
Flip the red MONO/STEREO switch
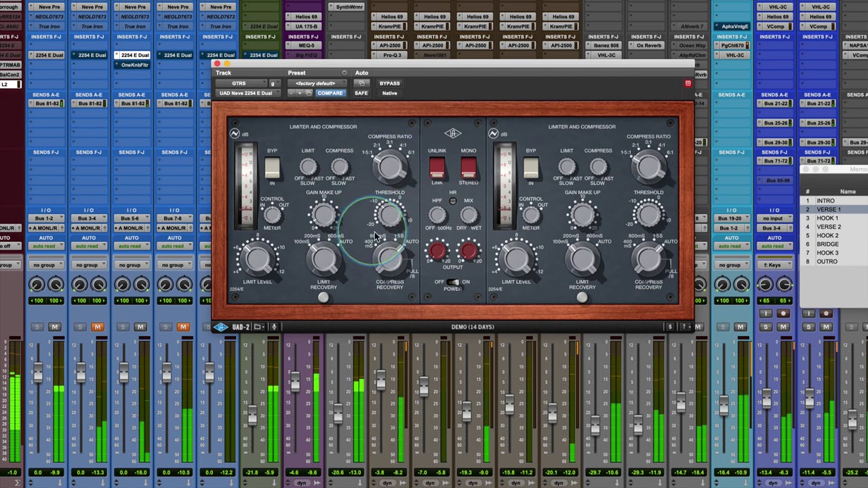point(469,167)
